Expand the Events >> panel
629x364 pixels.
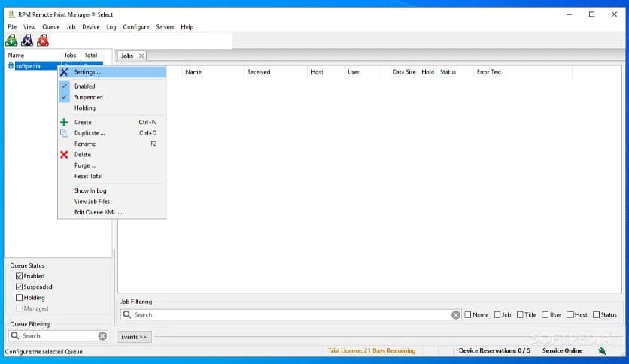134,337
